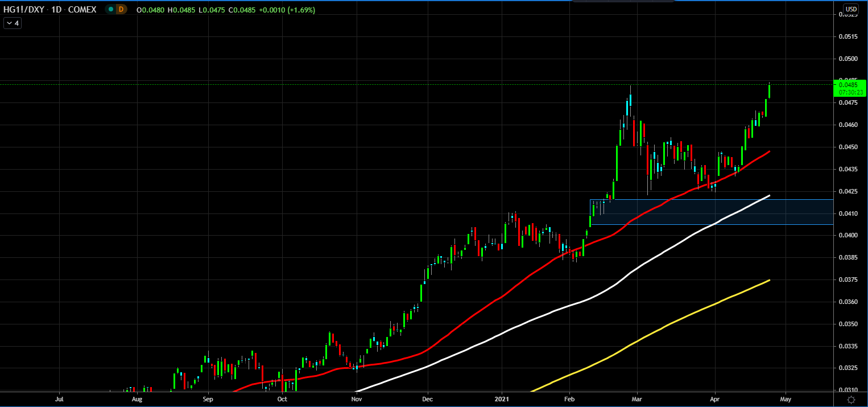Click the 0.0375 price scale label
Viewport: 868px width, 407px height.
tap(848, 279)
